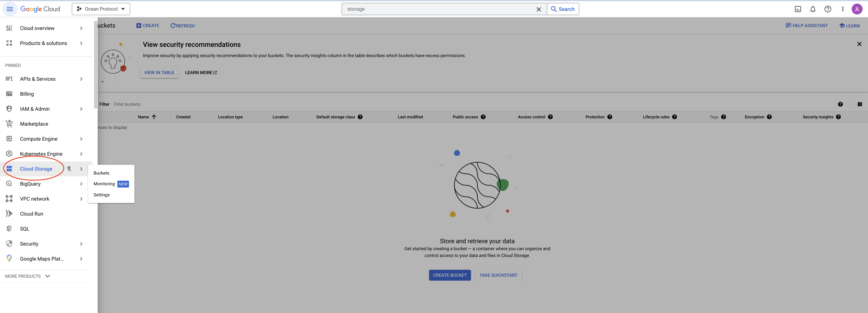The image size is (868, 313).
Task: Expand the More Products section
Action: [28, 276]
